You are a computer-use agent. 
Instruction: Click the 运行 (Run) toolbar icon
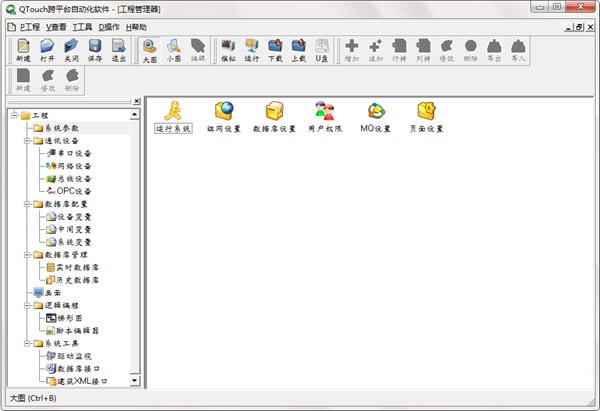251,50
